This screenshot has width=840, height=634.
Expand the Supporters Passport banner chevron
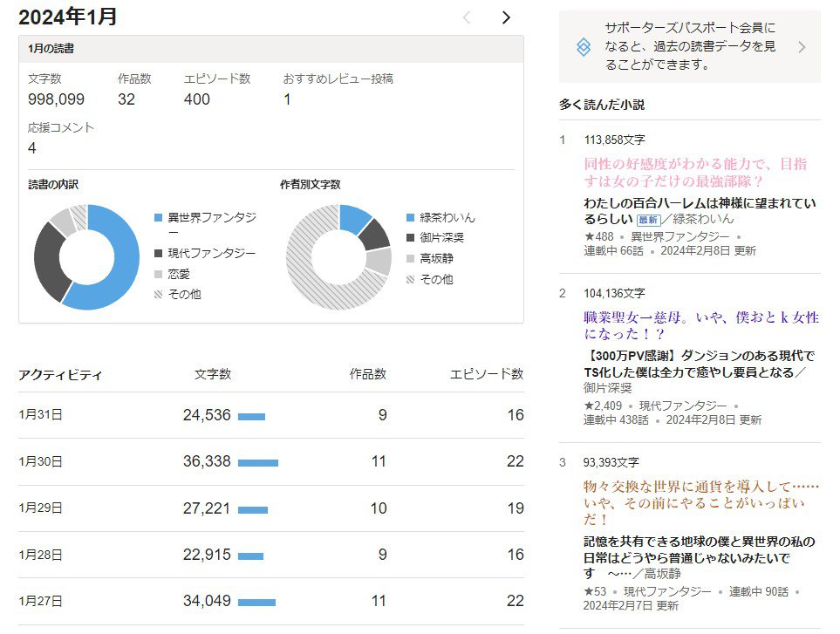click(802, 47)
